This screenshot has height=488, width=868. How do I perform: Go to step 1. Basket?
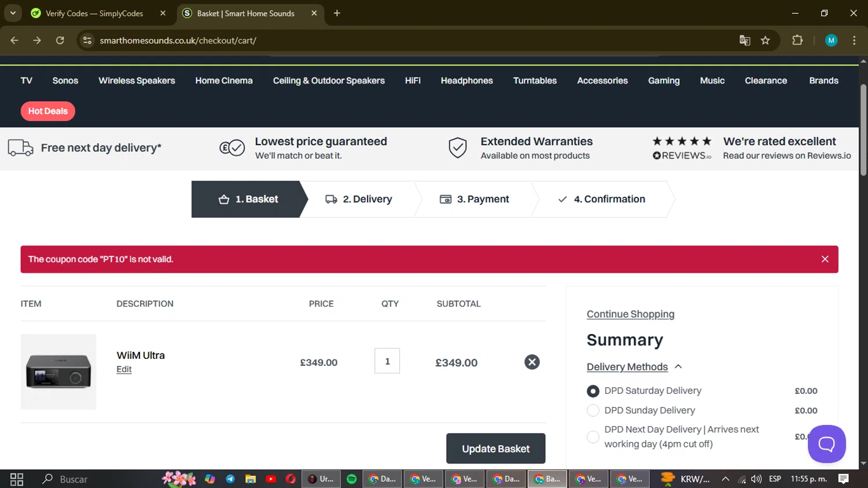point(249,199)
